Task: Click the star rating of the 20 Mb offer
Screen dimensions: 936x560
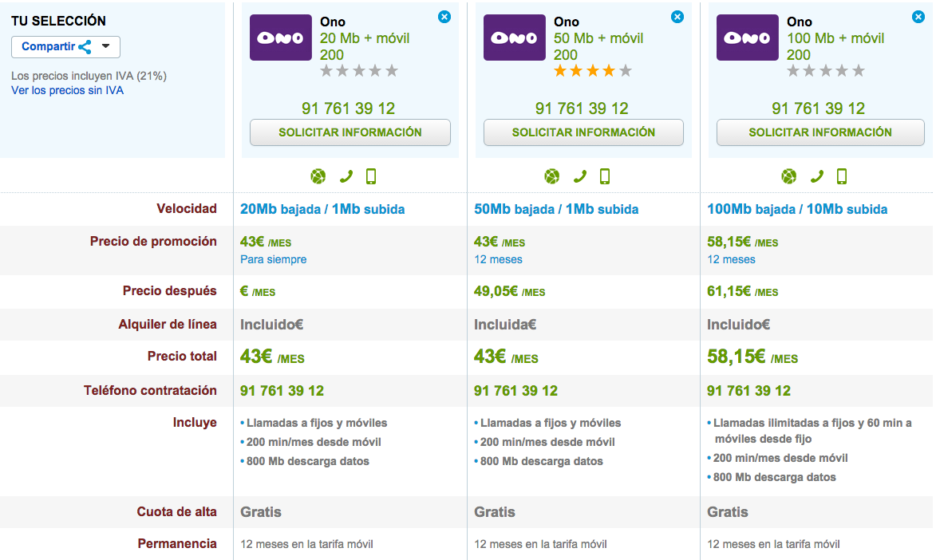Action: coord(359,71)
